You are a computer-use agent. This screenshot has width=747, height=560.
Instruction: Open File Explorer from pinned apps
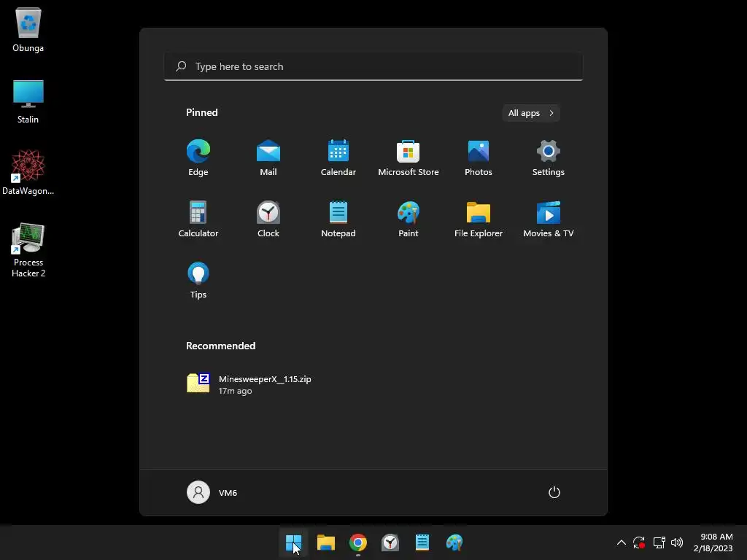[479, 219]
